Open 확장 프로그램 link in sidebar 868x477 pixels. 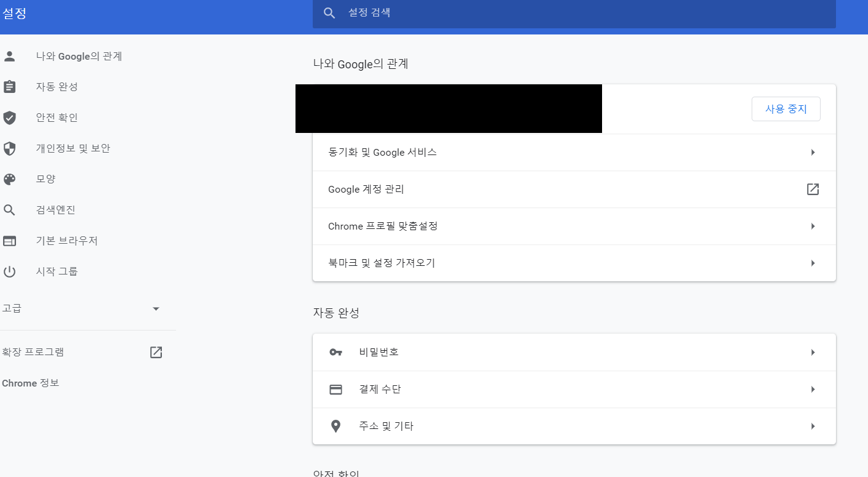click(33, 352)
